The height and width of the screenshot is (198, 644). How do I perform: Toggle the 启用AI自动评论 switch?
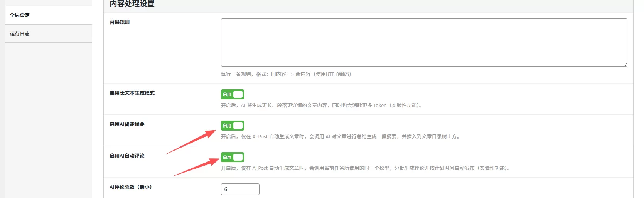point(232,157)
